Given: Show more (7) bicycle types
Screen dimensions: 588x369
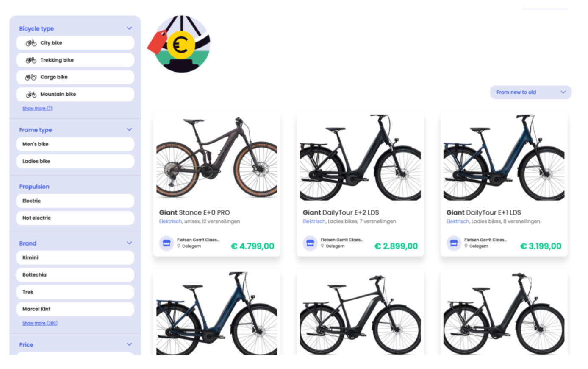Looking at the screenshot, I should [x=37, y=109].
